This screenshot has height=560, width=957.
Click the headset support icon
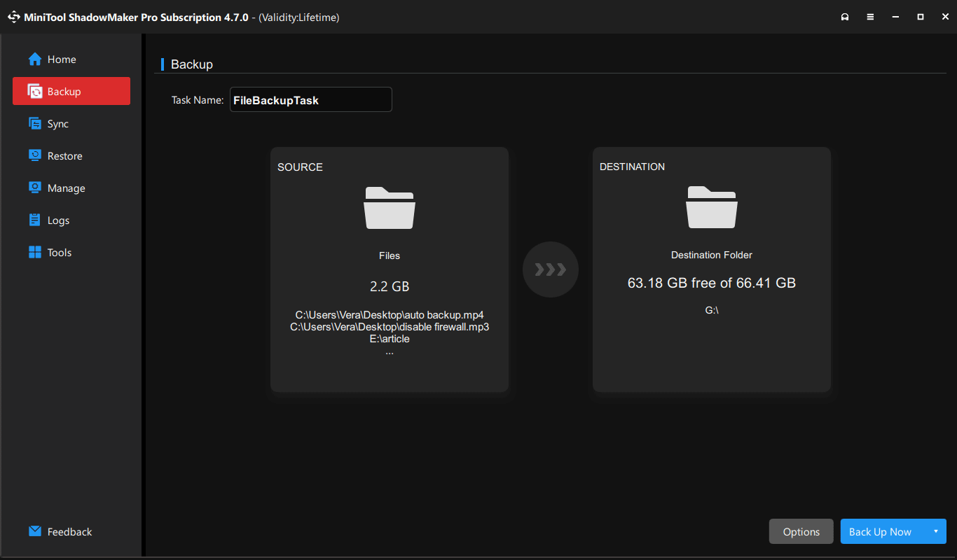click(845, 16)
